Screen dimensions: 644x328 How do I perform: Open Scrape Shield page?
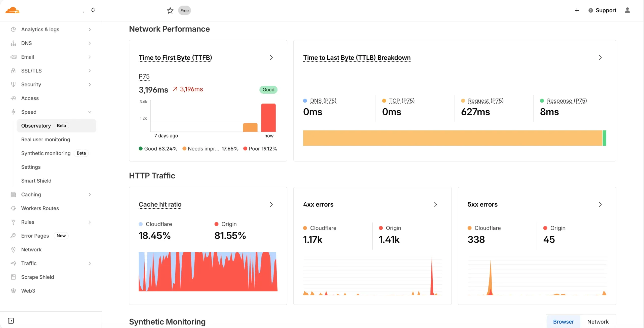coord(37,277)
